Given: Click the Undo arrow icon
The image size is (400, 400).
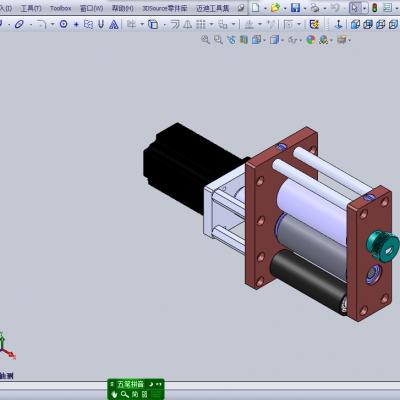Looking at the screenshot, I should (x=335, y=8).
